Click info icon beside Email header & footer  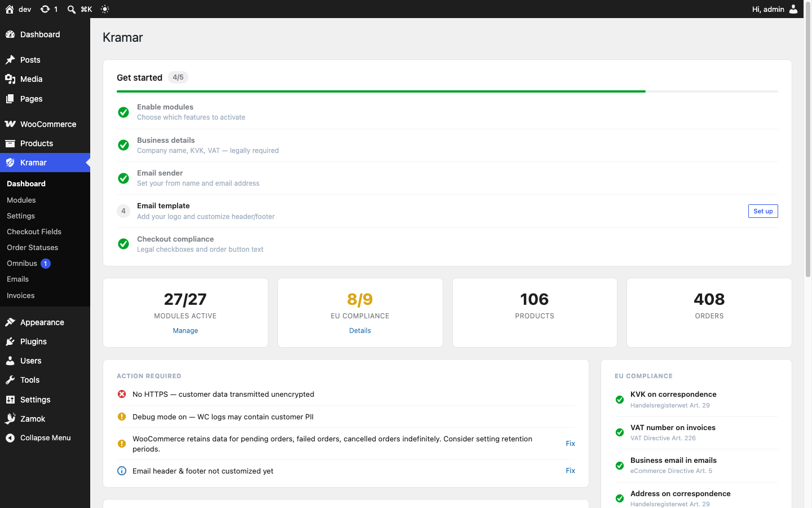pyautogui.click(x=122, y=471)
